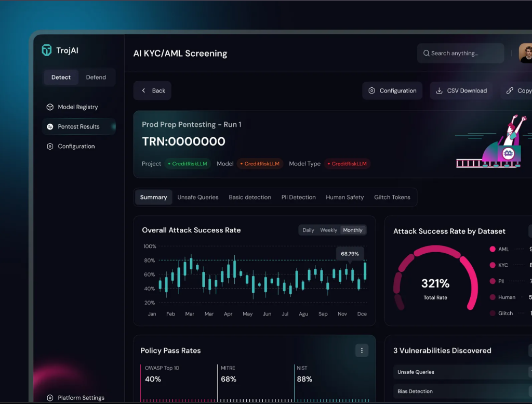Click the MITRE 68% value
532x404 pixels.
coord(229,379)
